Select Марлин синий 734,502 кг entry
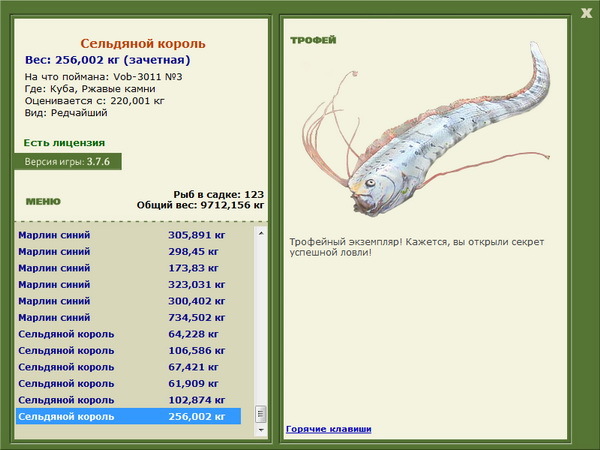 pyautogui.click(x=129, y=317)
